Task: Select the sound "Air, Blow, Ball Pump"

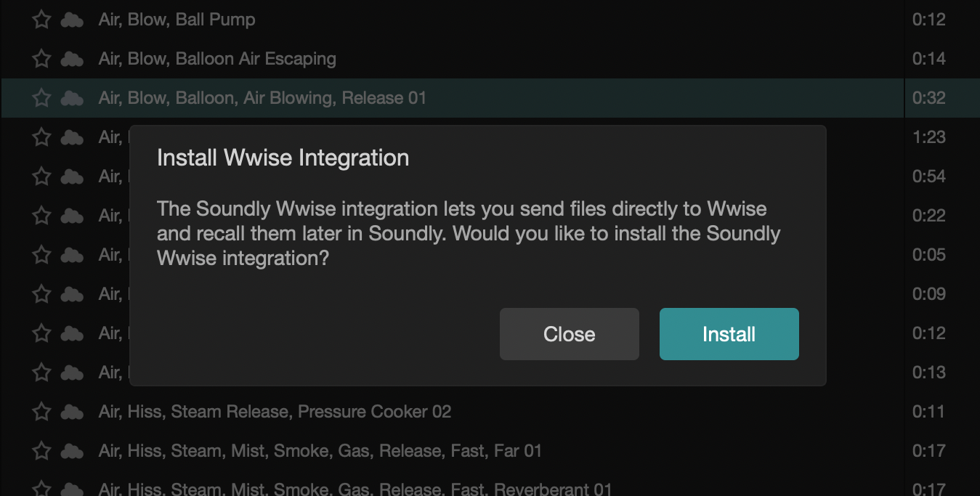Action: (177, 20)
